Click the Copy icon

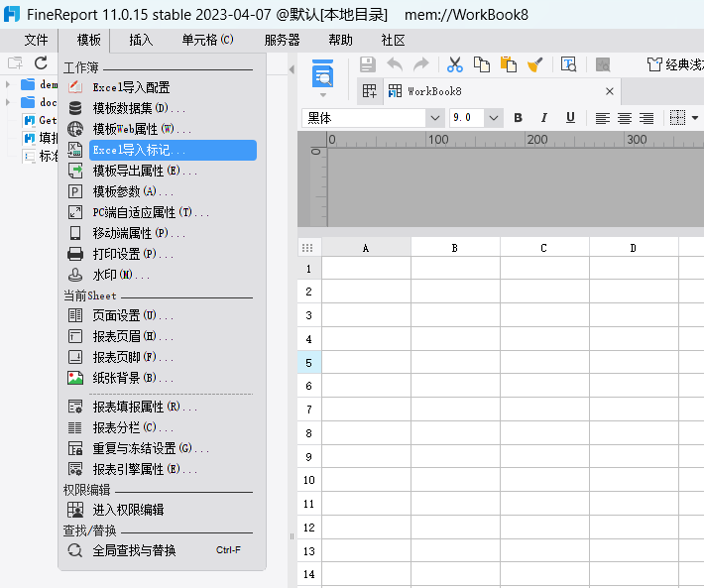[482, 64]
